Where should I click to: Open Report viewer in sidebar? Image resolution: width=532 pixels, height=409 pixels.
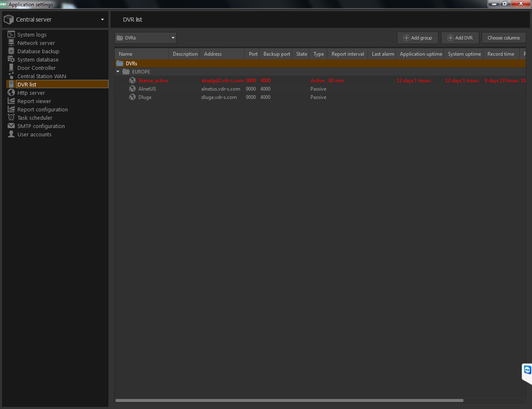(34, 101)
